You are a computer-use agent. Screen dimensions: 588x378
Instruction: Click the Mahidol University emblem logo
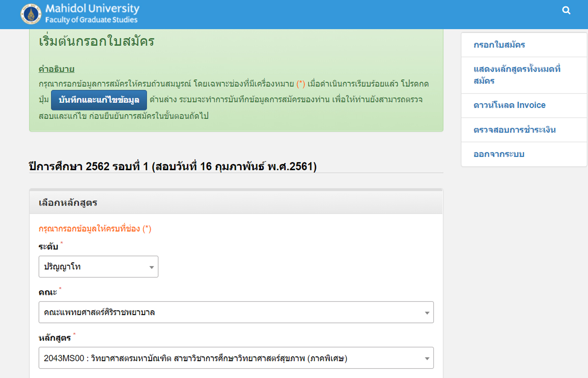point(31,14)
